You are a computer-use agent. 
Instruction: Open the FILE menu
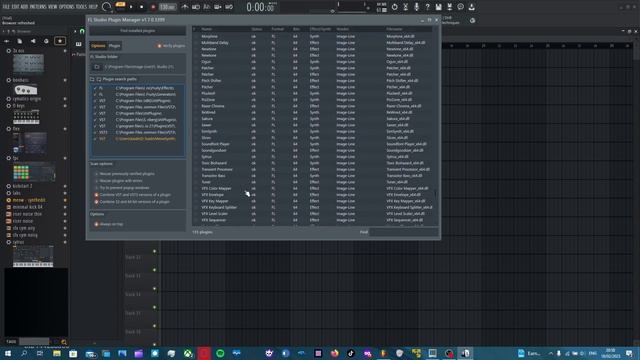pos(6,7)
